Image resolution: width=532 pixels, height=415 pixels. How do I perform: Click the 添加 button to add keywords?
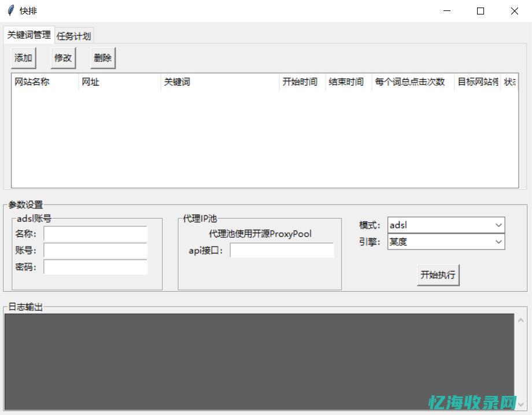(23, 57)
